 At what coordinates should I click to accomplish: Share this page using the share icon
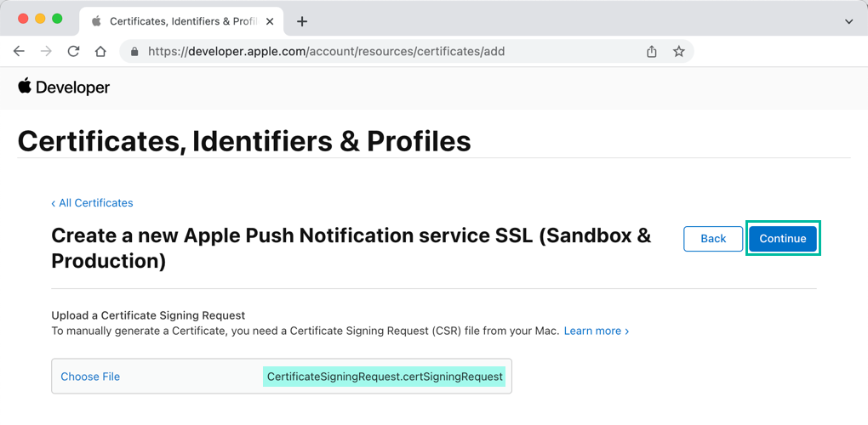652,51
